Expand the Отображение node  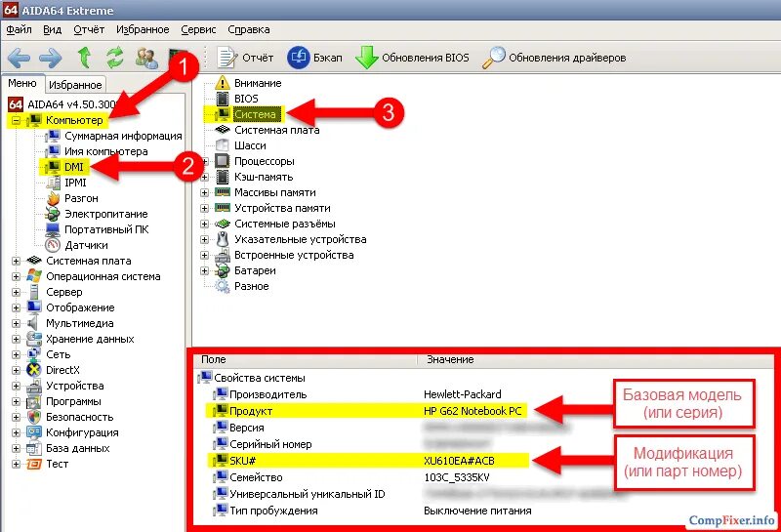16,307
